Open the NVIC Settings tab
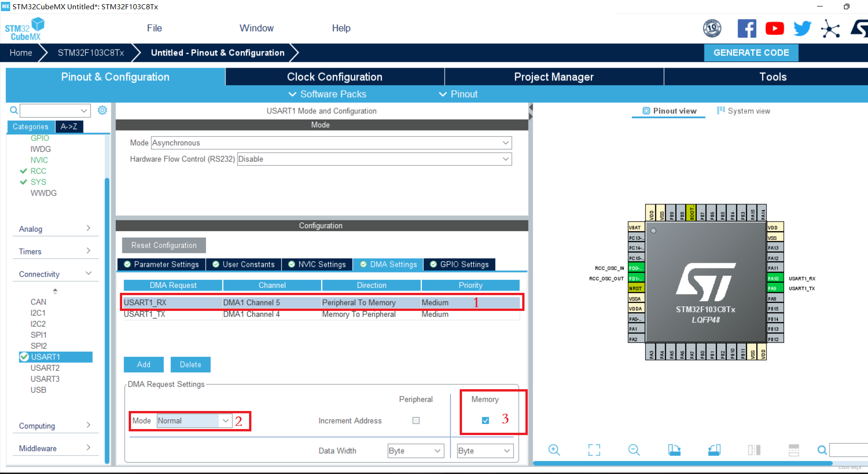 coord(317,264)
